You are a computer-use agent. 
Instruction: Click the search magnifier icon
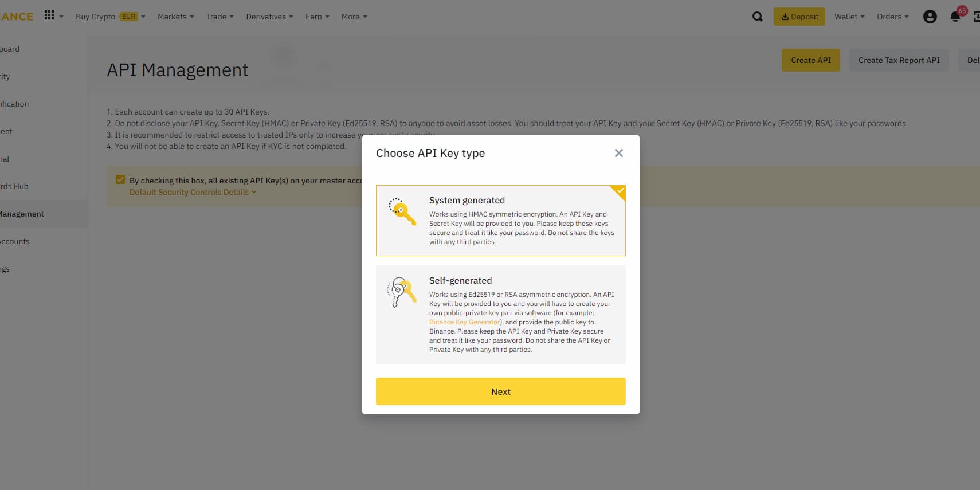coord(757,17)
